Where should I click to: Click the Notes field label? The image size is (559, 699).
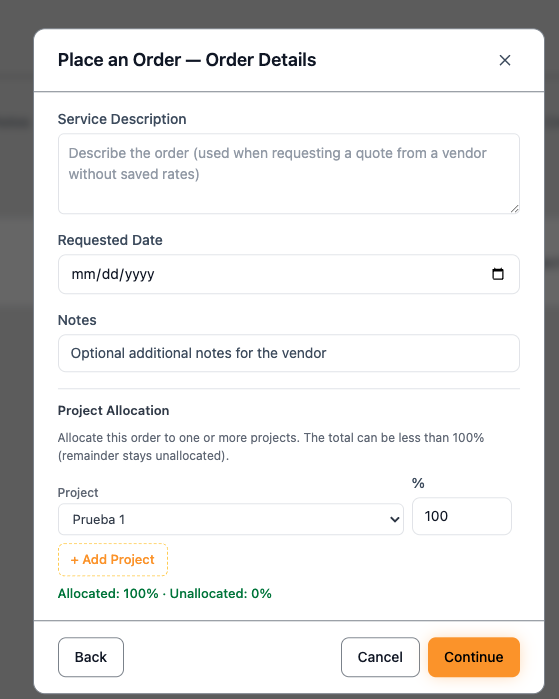point(77,320)
